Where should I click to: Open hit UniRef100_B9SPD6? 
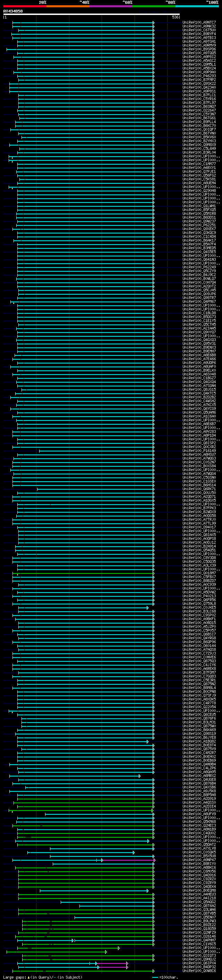click(199, 49)
